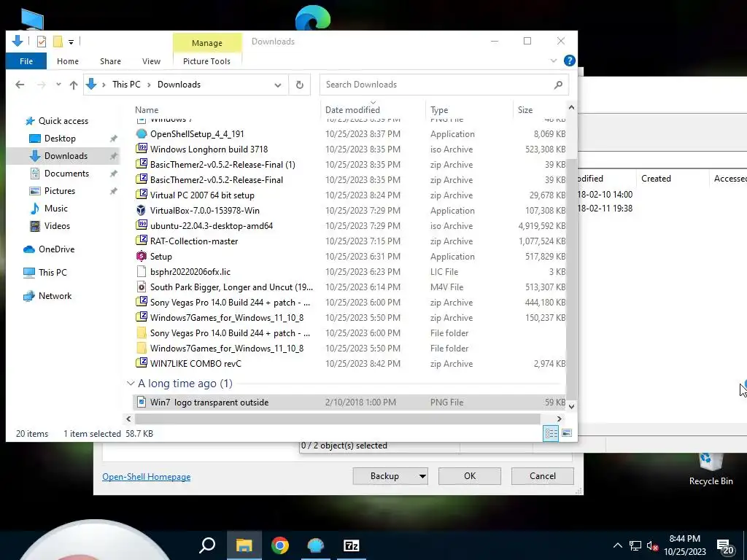Click the Virtual PC 2007 64 bit setup icon

(142, 195)
